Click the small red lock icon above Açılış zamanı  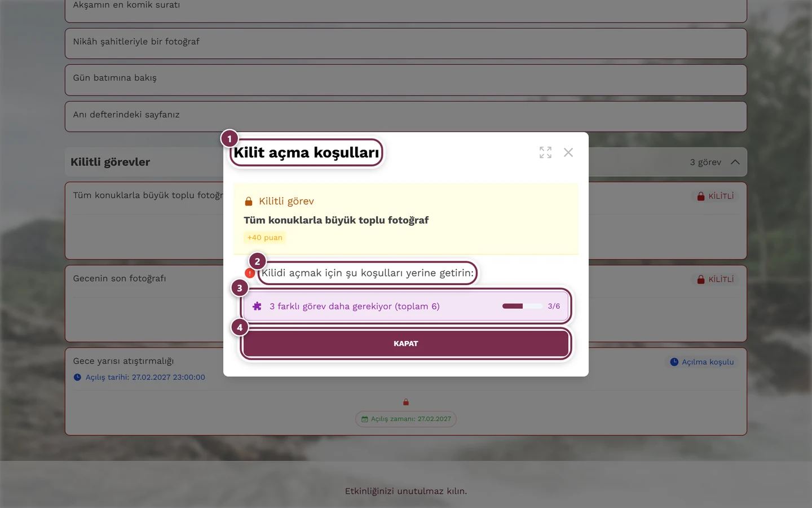pos(406,402)
